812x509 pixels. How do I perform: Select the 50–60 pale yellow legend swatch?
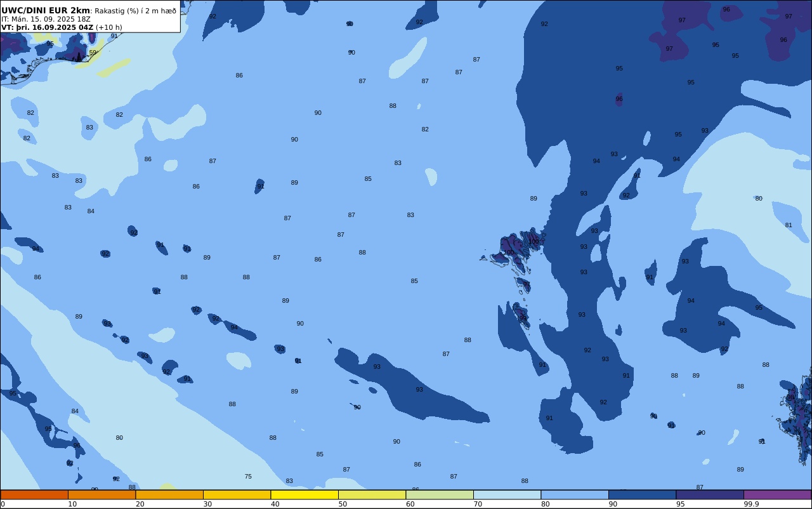[372, 494]
